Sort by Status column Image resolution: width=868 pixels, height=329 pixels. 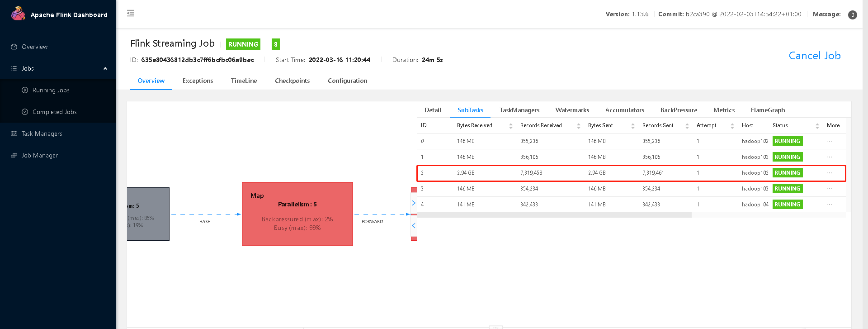click(x=817, y=126)
